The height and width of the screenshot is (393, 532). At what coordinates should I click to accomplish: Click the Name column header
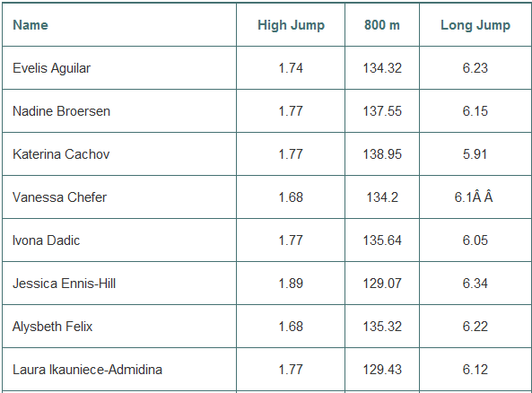(x=31, y=25)
